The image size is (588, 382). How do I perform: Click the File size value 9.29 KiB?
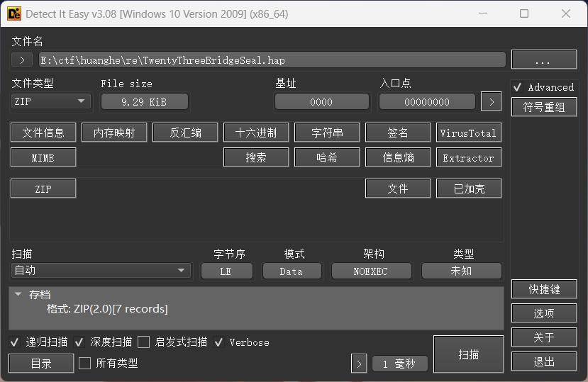(x=145, y=101)
